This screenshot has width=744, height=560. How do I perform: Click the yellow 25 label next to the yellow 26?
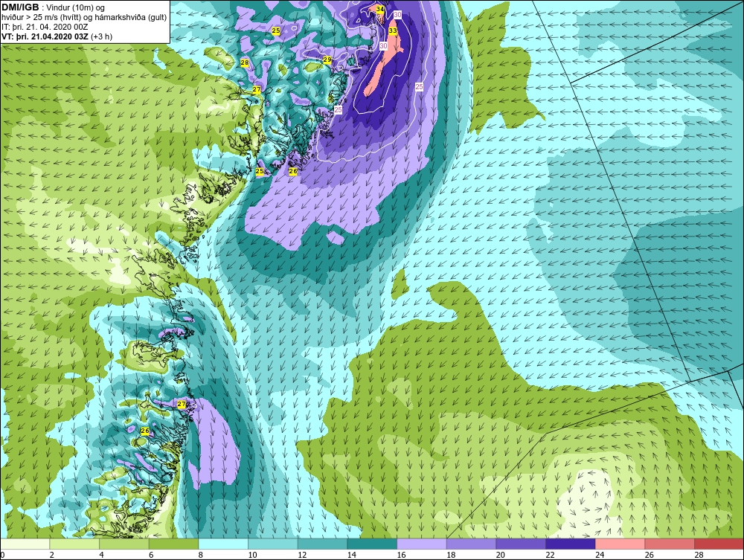point(260,171)
